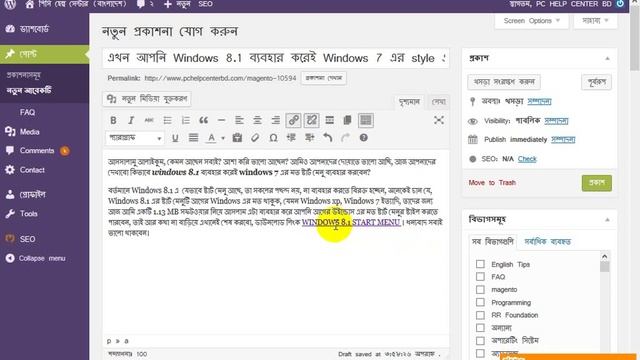
Task: Toggle italic formatting in editor toolbar
Action: pyautogui.click(x=131, y=120)
